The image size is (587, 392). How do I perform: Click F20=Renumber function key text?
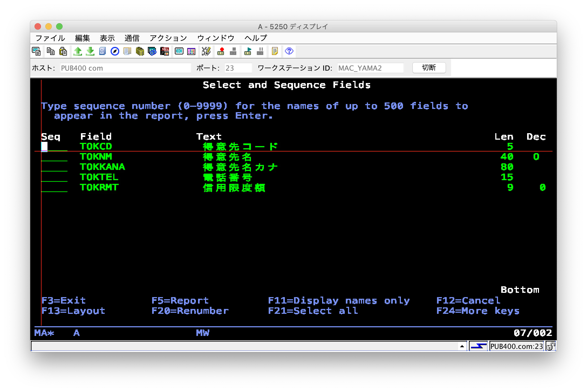click(x=190, y=311)
